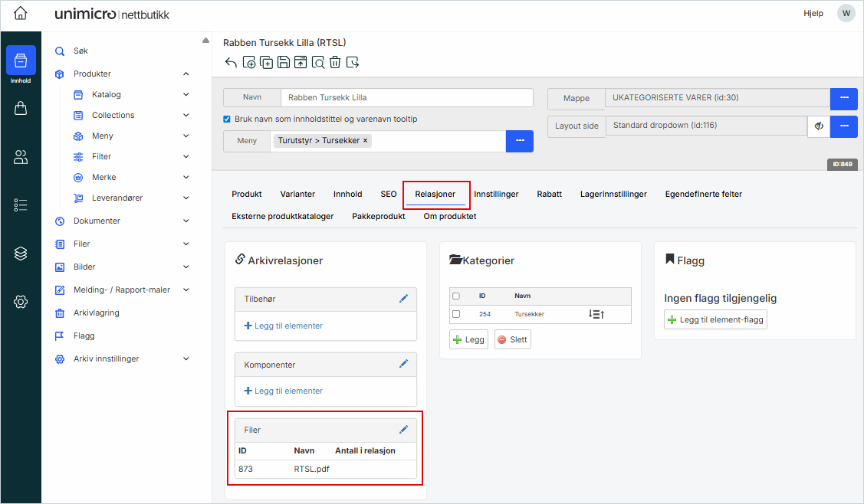Click the trash icon to delete the product

[335, 63]
